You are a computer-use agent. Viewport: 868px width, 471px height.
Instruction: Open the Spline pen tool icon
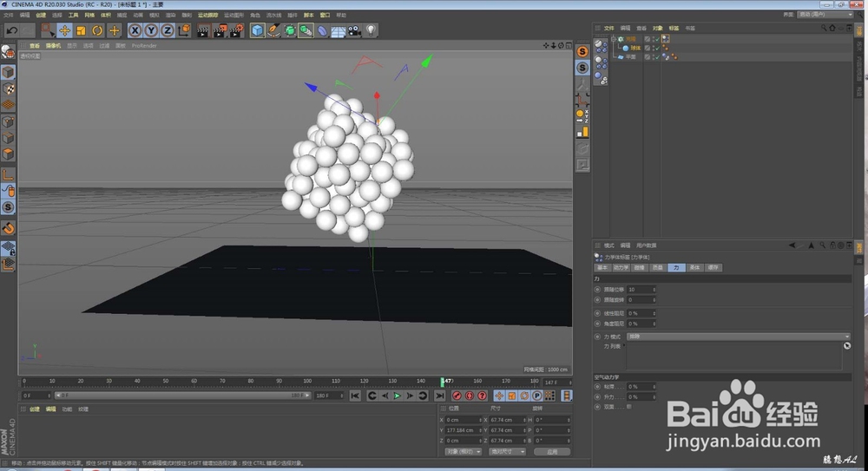pyautogui.click(x=273, y=30)
